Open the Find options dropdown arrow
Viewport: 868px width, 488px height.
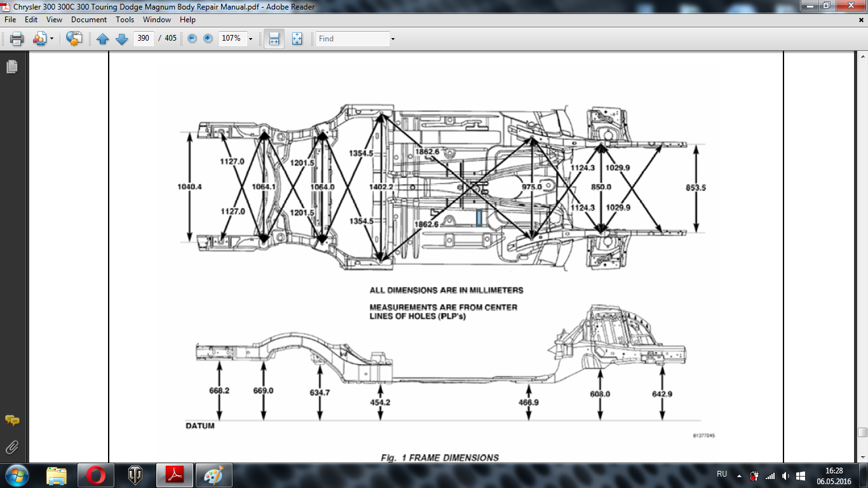tap(393, 39)
